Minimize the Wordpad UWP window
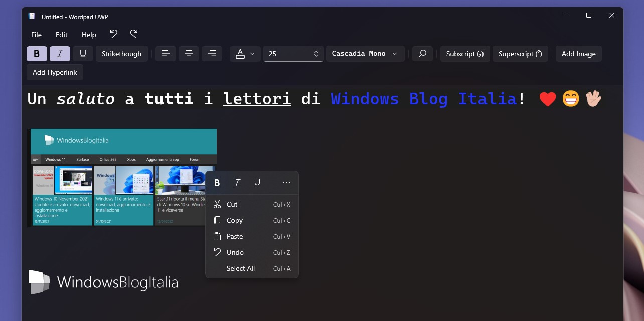644x321 pixels. pos(566,16)
